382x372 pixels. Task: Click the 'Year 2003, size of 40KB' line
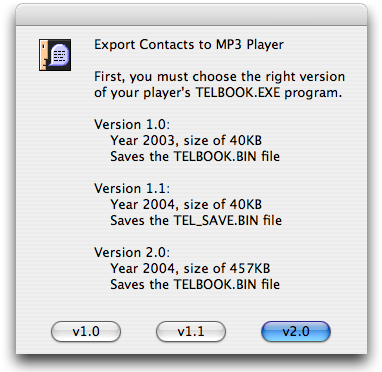pyautogui.click(x=186, y=140)
